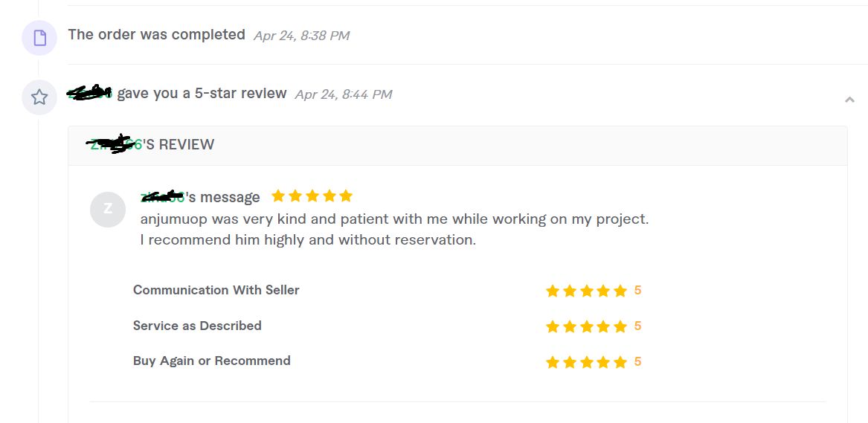Click the 'Service as Described' label
The width and height of the screenshot is (868, 423).
tap(197, 326)
